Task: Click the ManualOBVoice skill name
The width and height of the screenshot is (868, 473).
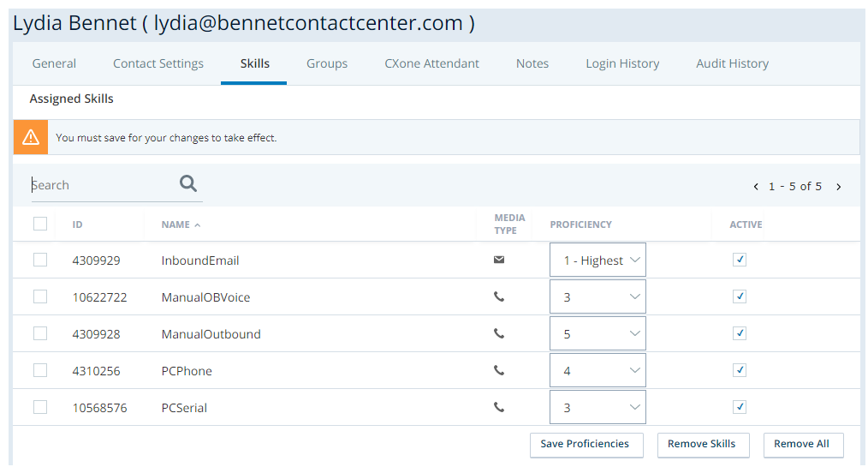Action: pyautogui.click(x=206, y=297)
